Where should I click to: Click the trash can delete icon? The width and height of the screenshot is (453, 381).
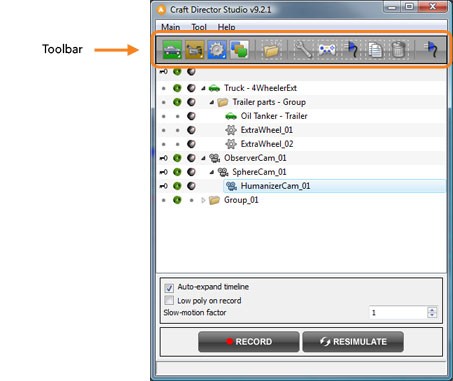399,50
